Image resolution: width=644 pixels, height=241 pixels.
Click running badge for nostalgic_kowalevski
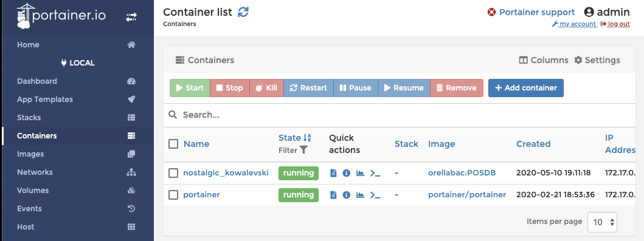click(x=299, y=173)
